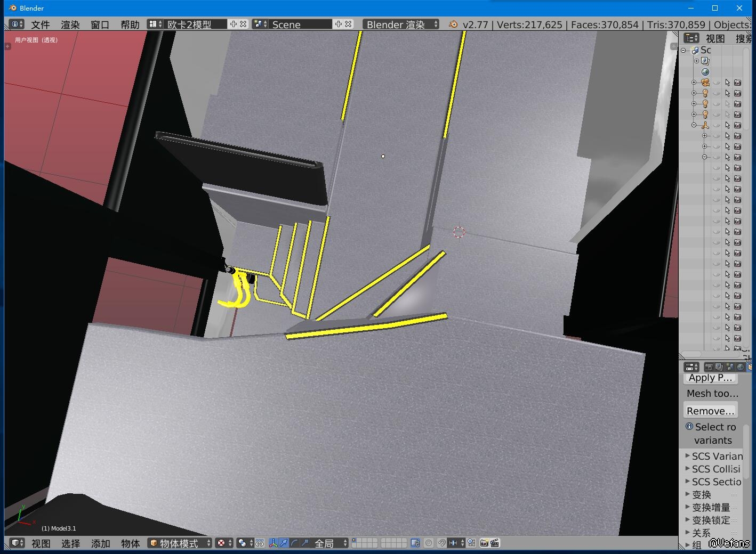Toggle the 3D manipulator axes widget
This screenshot has width=756, height=554.
tap(274, 543)
